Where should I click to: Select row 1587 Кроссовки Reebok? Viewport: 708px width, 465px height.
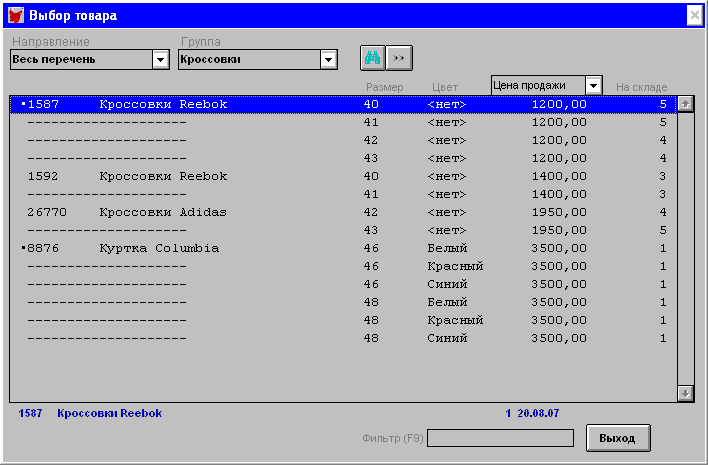pos(343,104)
